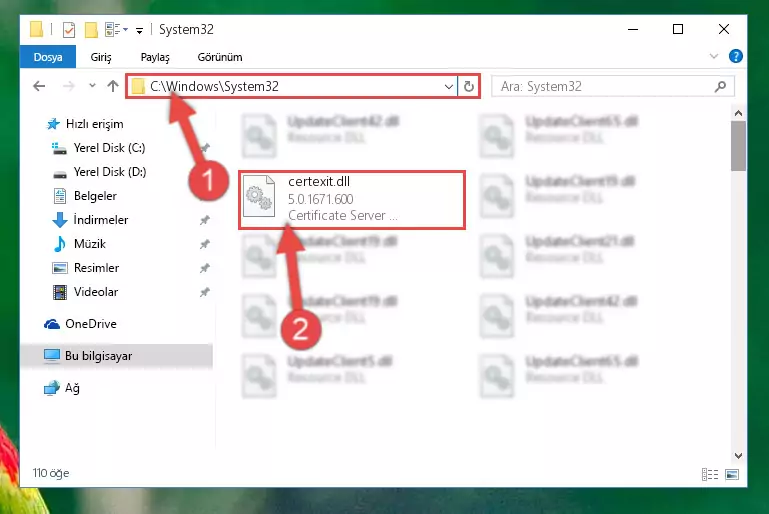This screenshot has width=769, height=514.
Task: Click the certexit.dll gear file icon
Action: pos(259,196)
